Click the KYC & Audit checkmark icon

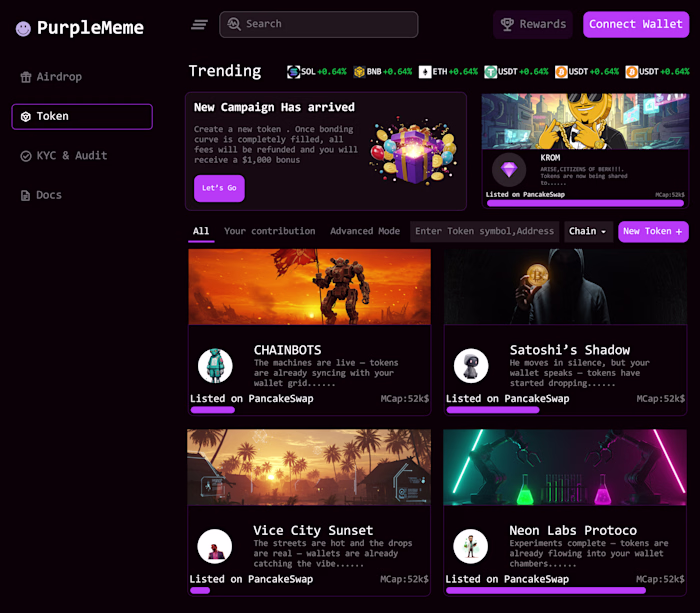(26, 156)
